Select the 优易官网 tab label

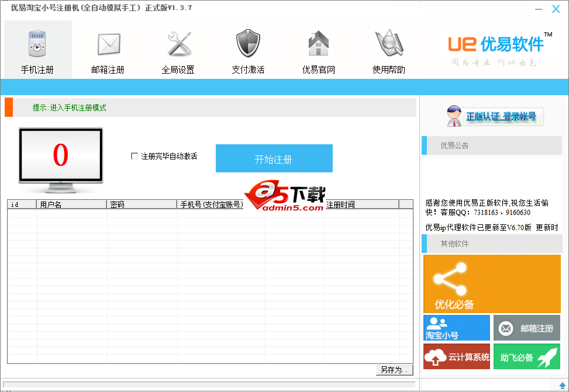coord(318,70)
